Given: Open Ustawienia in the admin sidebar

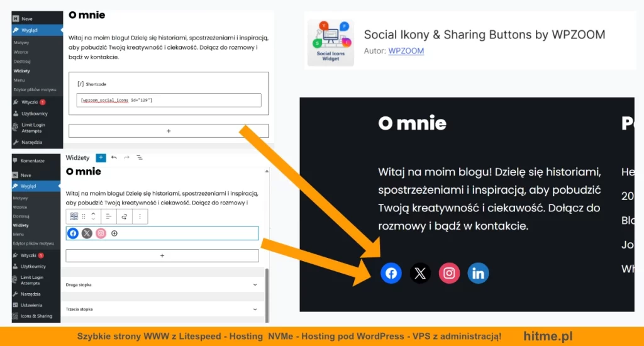Looking at the screenshot, I should click(x=31, y=305).
